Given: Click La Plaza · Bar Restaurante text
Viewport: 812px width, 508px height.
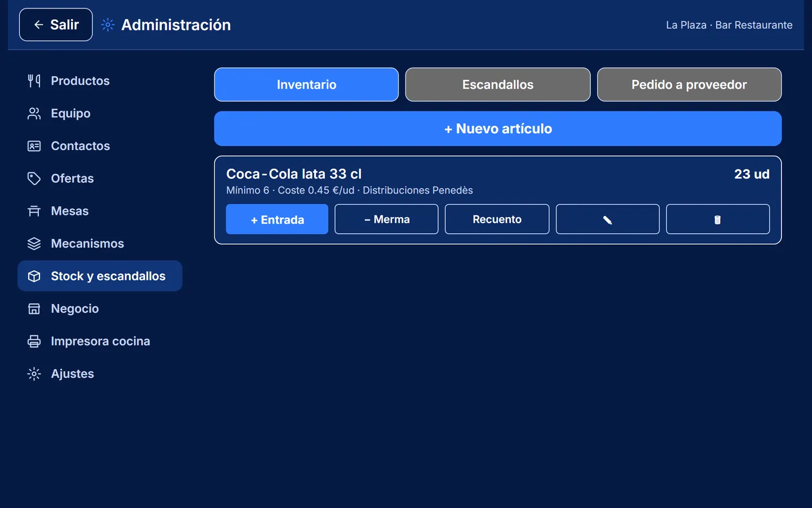Looking at the screenshot, I should [729, 25].
